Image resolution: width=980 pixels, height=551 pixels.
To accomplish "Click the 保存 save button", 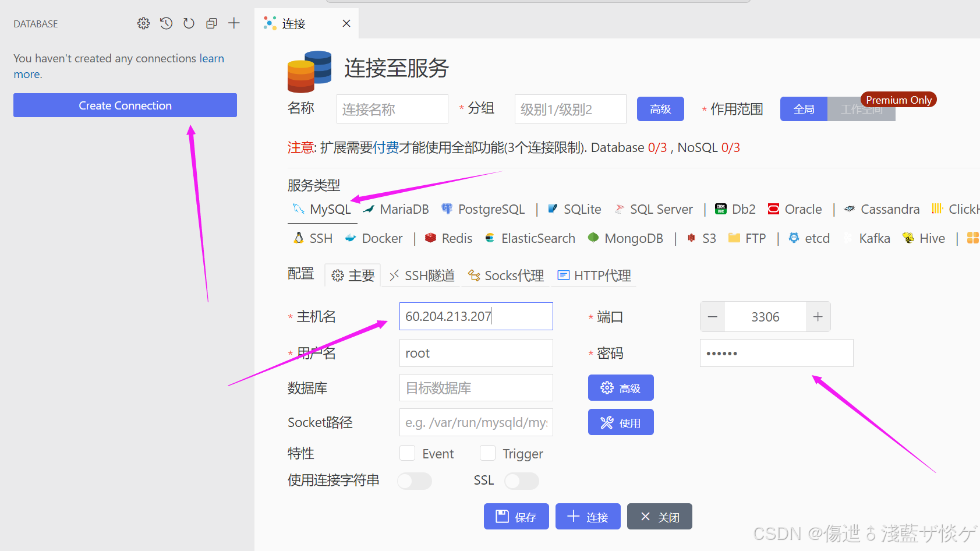I will (x=516, y=517).
